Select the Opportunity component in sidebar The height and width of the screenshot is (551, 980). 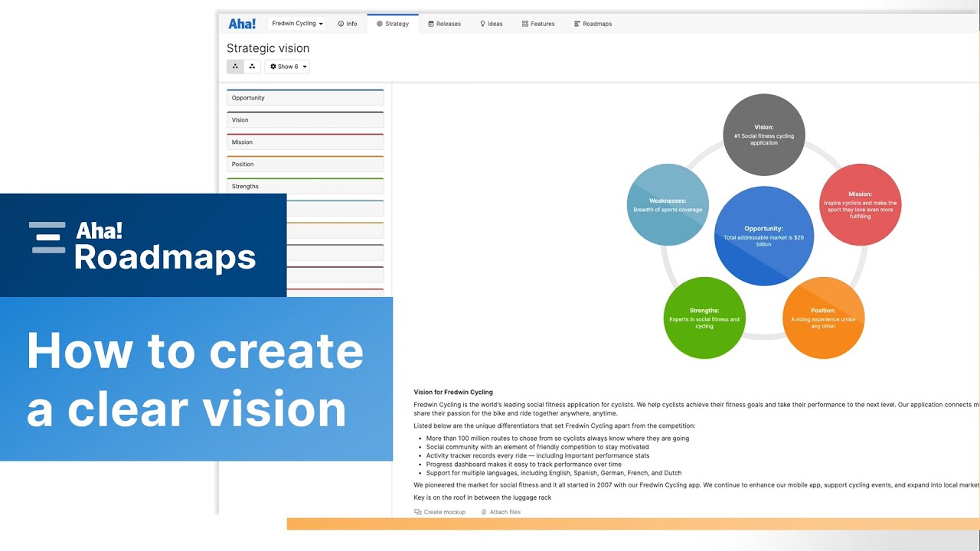point(305,98)
